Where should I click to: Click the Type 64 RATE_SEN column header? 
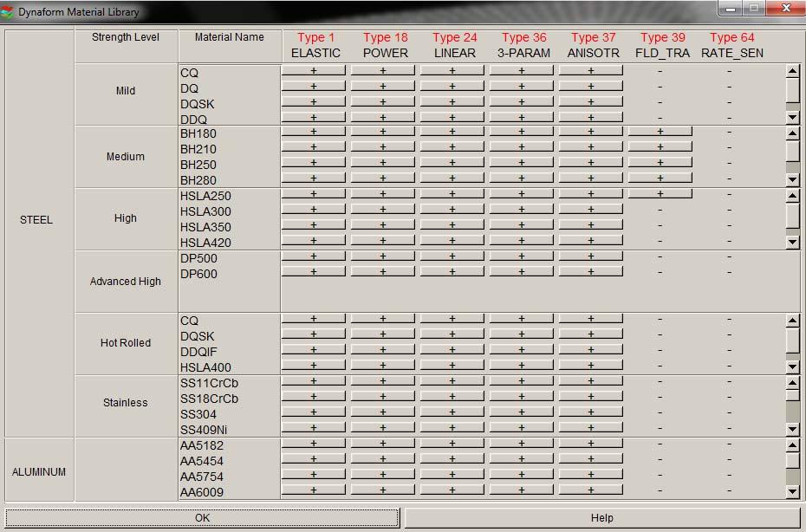(x=732, y=45)
